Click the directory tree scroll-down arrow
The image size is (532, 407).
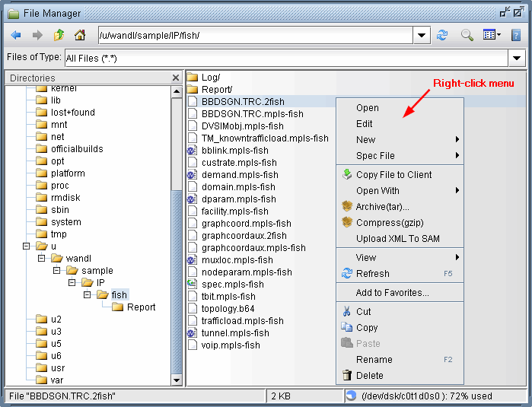[177, 380]
